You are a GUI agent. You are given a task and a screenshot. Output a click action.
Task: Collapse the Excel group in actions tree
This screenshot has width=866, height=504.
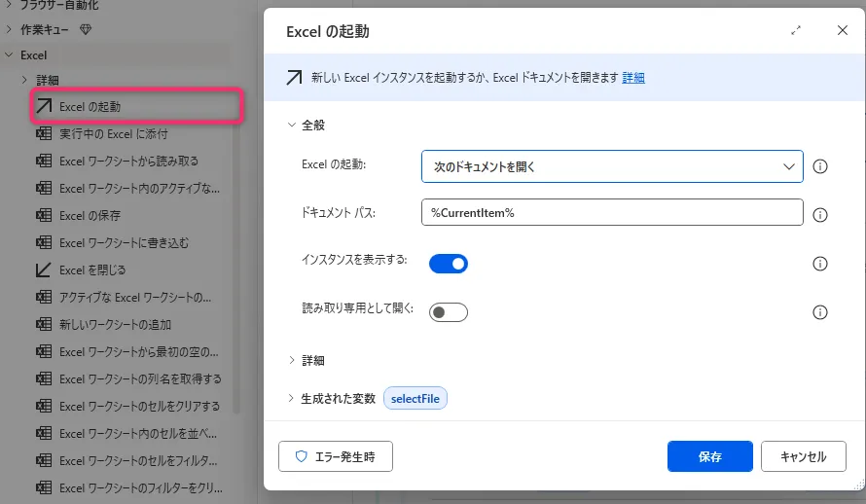click(x=10, y=55)
